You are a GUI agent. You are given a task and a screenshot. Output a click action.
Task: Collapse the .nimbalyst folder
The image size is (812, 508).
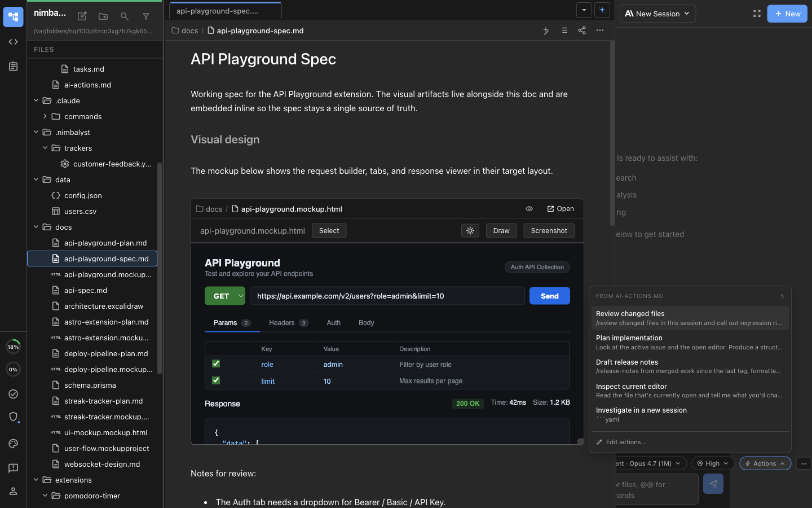pos(36,132)
